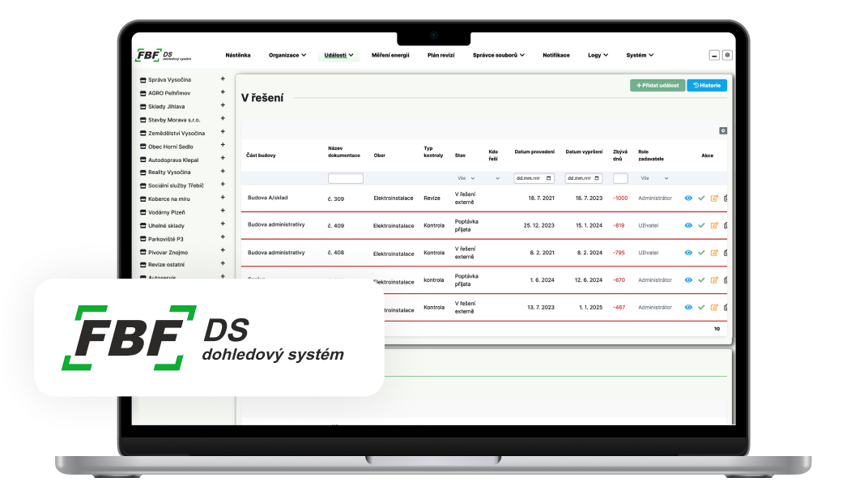Expand AGRO Pelhřimov with its plus sign
The image size is (868, 499).
[x=223, y=92]
